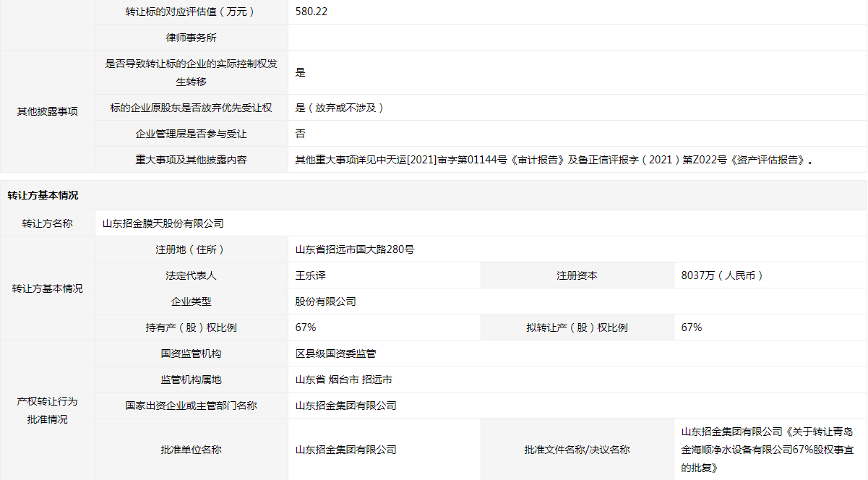Select the approval document title about 67%股权
Image resolution: width=868 pixels, height=480 pixels.
768,450
